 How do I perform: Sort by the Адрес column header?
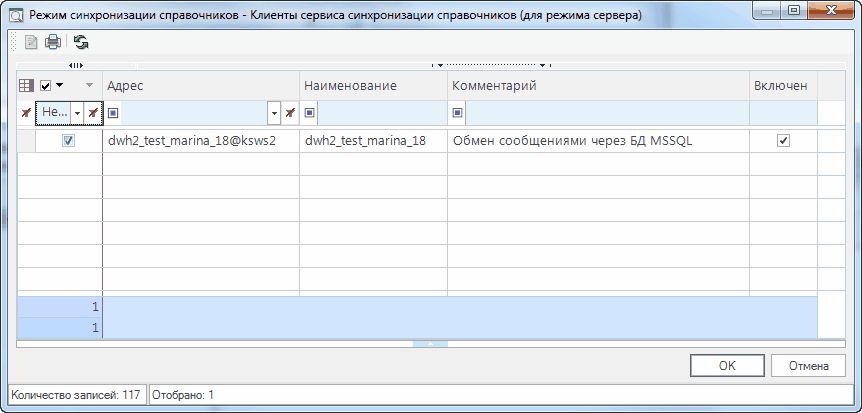200,86
